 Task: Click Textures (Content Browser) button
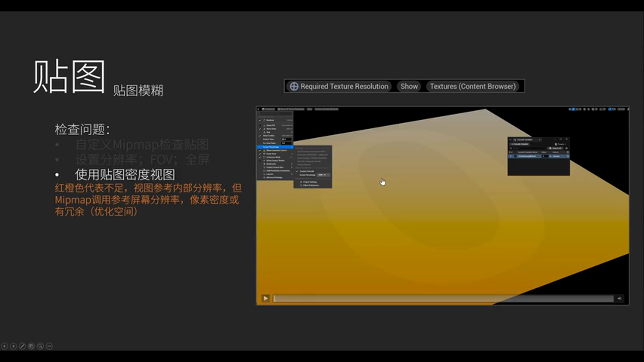[x=472, y=86]
